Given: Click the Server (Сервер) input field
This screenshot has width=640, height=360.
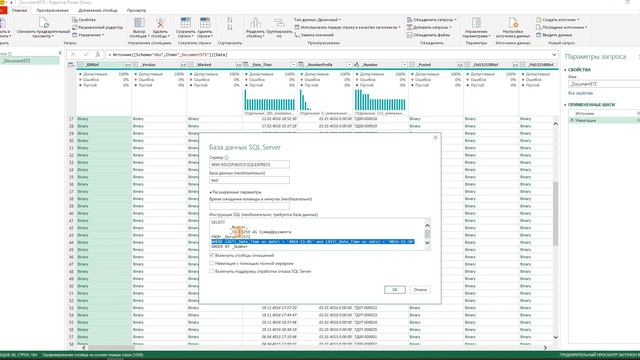Looking at the screenshot, I should (249, 164).
